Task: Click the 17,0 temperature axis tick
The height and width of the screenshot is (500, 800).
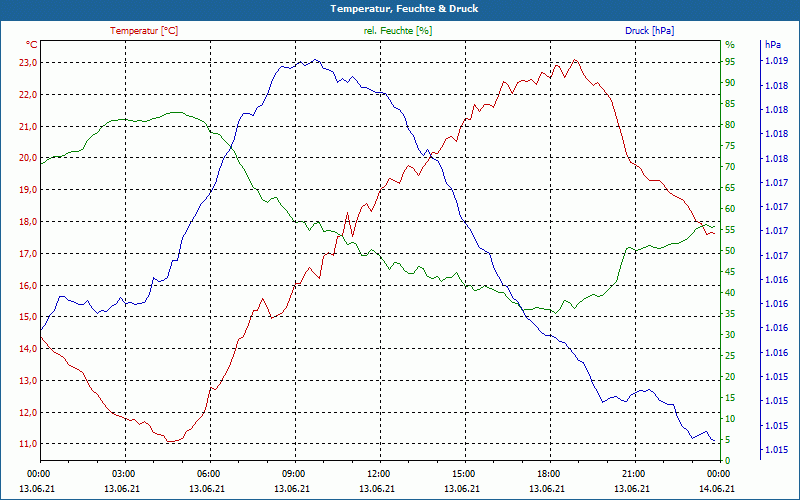Action: (x=29, y=254)
